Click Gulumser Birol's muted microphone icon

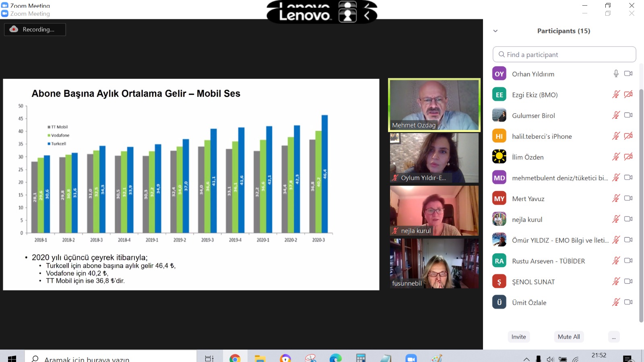point(616,115)
